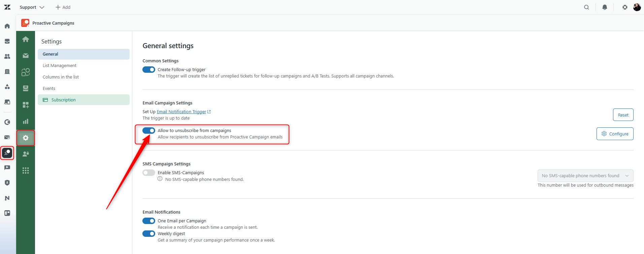Click the Zendesk logo icon

pyautogui.click(x=7, y=7)
